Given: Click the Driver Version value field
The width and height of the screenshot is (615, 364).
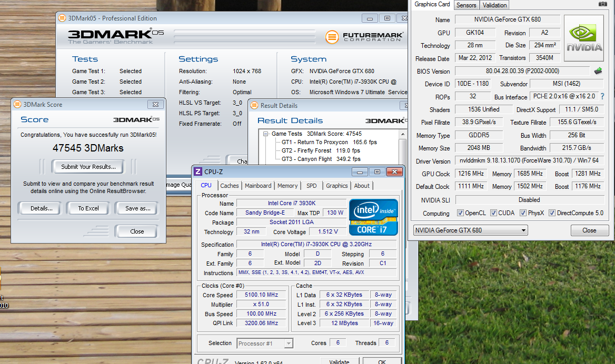Looking at the screenshot, I should (x=529, y=160).
